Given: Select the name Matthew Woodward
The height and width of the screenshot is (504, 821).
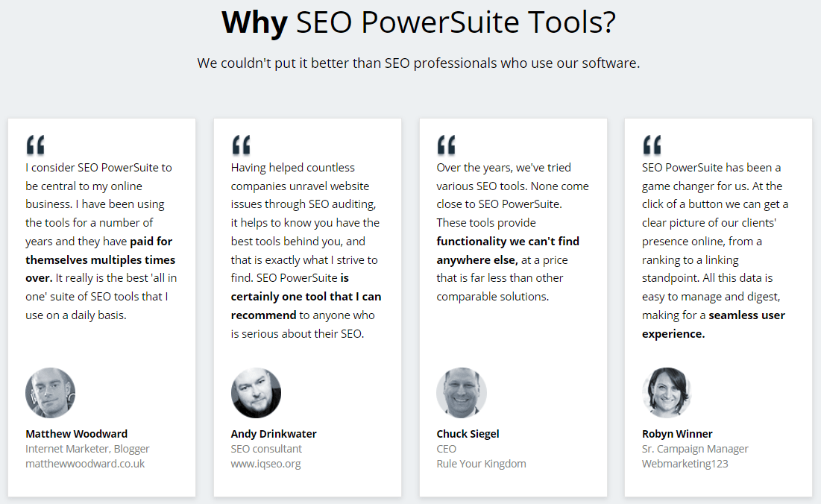Looking at the screenshot, I should [x=77, y=434].
